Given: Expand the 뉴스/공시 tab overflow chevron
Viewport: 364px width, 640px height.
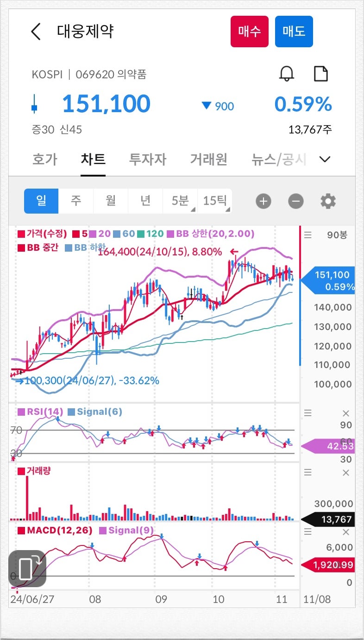Looking at the screenshot, I should coord(325,159).
